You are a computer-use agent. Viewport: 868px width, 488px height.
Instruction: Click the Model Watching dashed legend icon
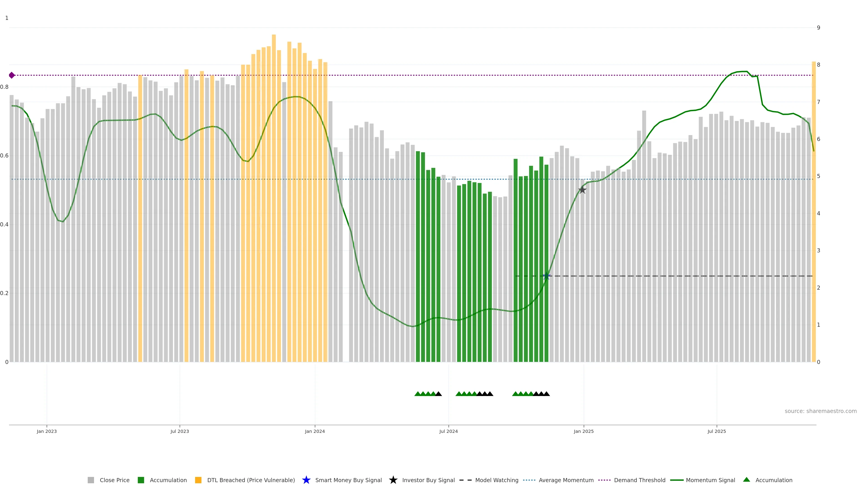click(x=465, y=480)
